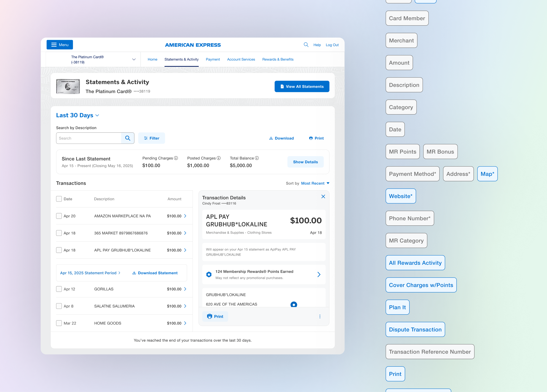Open the Filter options
This screenshot has width=547, height=392.
(x=151, y=138)
